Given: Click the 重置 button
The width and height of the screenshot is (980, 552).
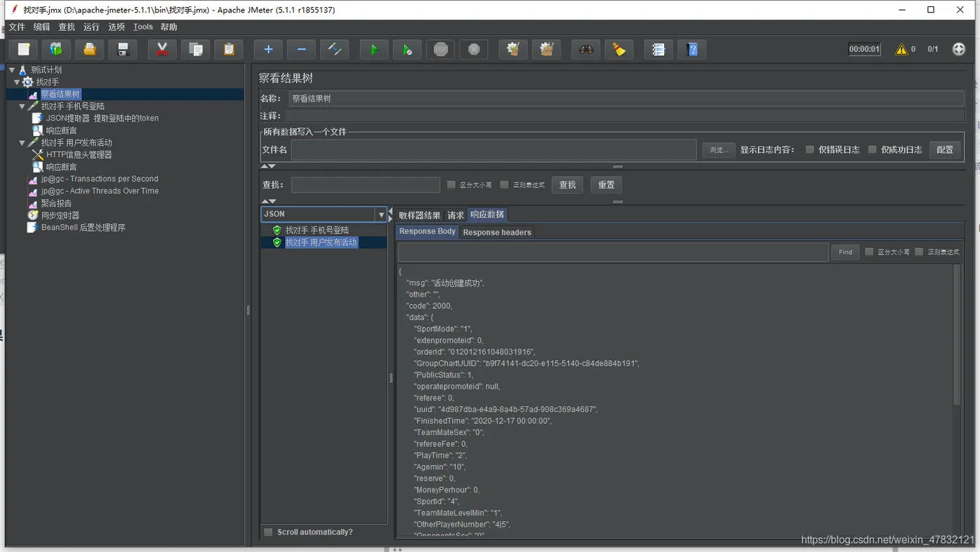Looking at the screenshot, I should pos(606,185).
